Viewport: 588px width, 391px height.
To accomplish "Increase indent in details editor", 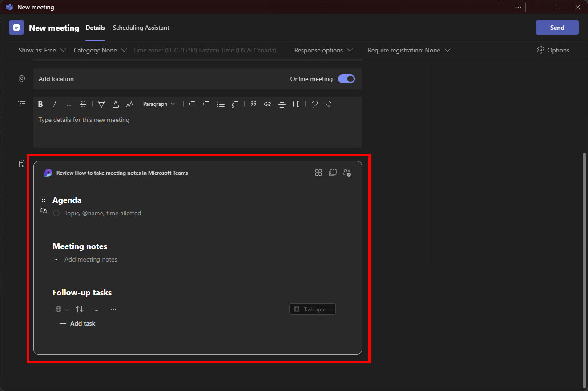I will [207, 104].
